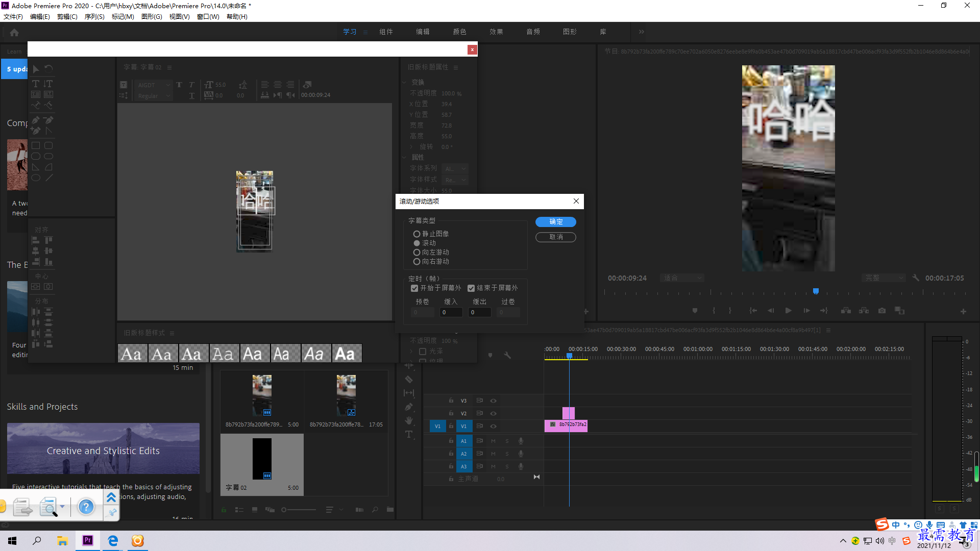Select the Vertical Type tool
This screenshot has height=551, width=980.
tap(48, 84)
